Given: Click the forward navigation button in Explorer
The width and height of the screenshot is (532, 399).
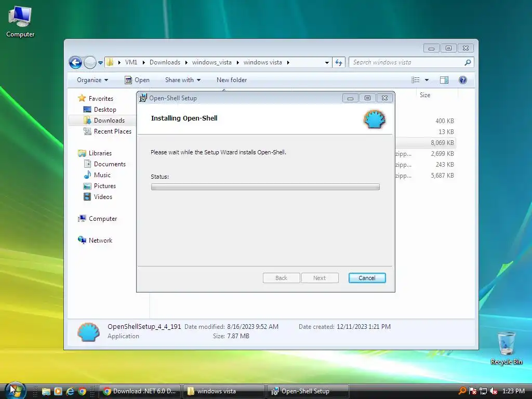Looking at the screenshot, I should point(90,62).
